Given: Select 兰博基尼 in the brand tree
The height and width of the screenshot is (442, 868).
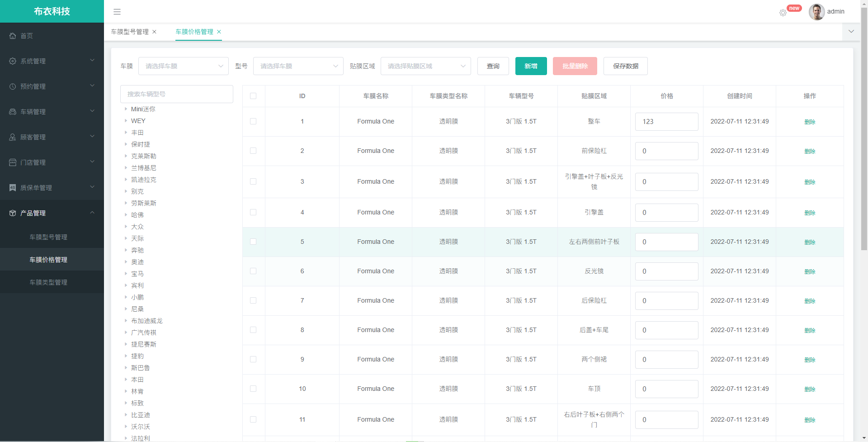Looking at the screenshot, I should coord(144,168).
